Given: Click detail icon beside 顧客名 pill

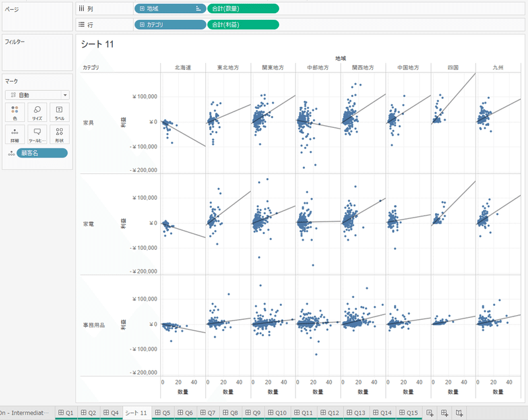Looking at the screenshot, I should pos(11,154).
